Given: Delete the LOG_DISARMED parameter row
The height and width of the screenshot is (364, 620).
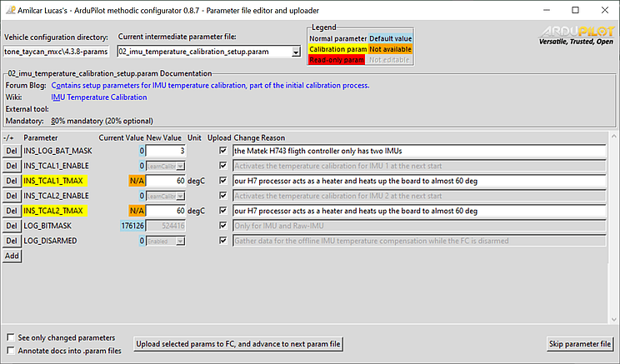Looking at the screenshot, I should tap(12, 241).
